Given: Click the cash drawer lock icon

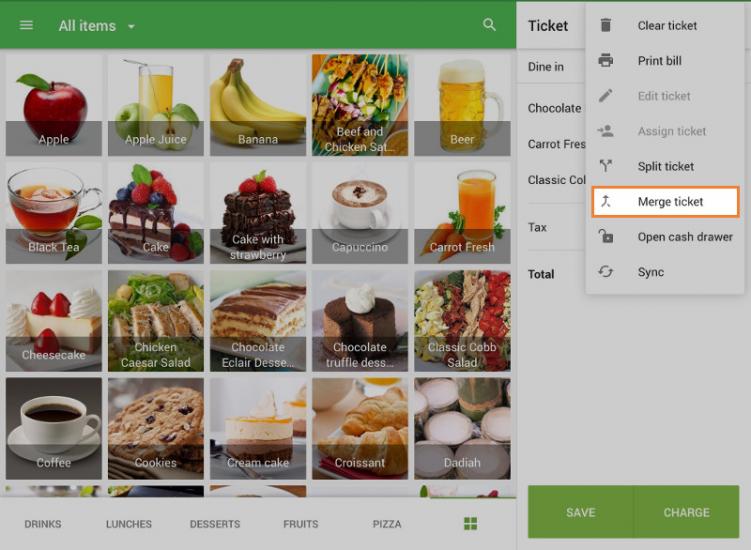Looking at the screenshot, I should [x=605, y=237].
